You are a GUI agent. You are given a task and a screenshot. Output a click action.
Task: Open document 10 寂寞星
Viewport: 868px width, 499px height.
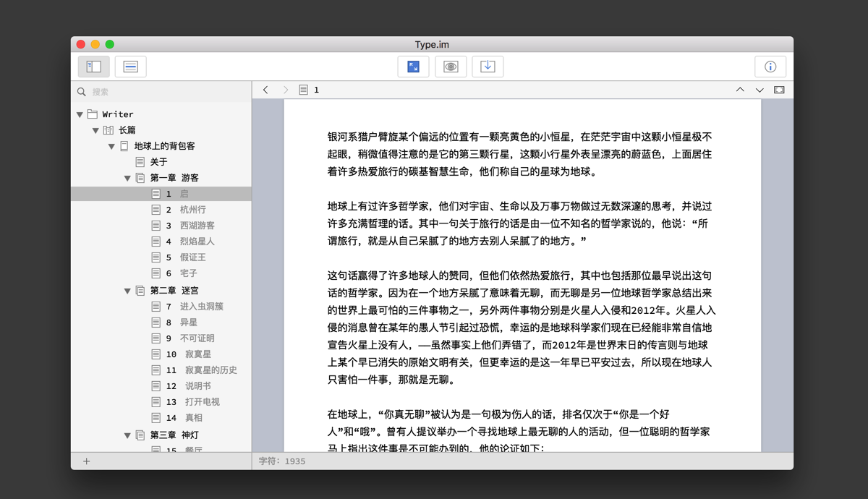click(197, 354)
